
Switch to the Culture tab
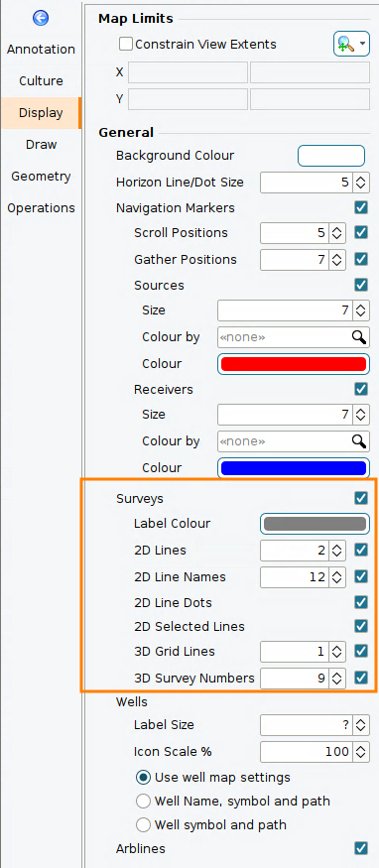tap(41, 80)
